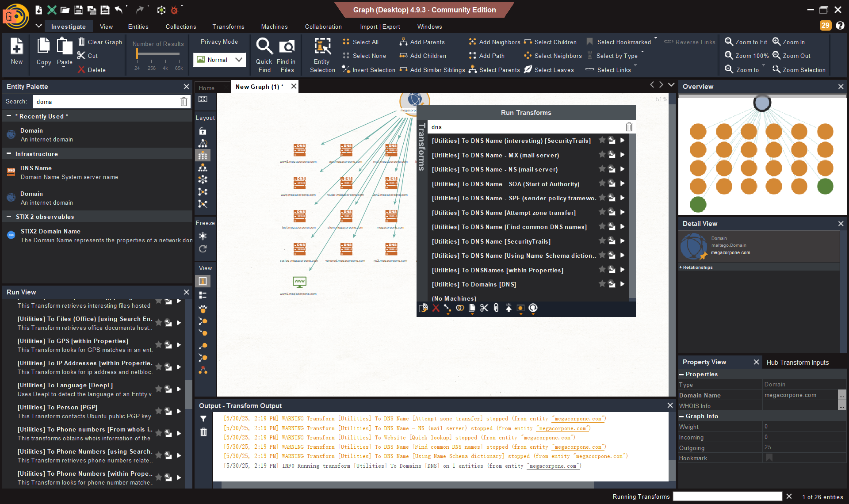Image resolution: width=849 pixels, height=504 pixels.
Task: Click the New graph button in ribbon
Action: tap(17, 51)
